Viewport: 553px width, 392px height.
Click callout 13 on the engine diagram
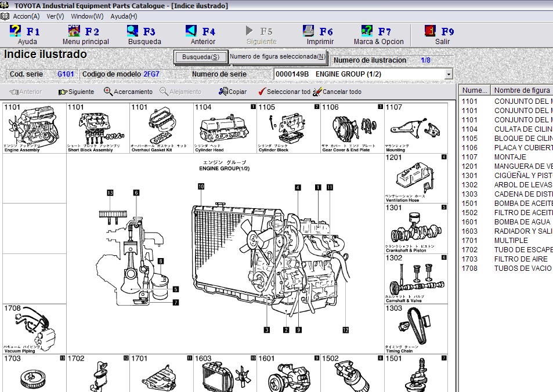tap(110, 193)
